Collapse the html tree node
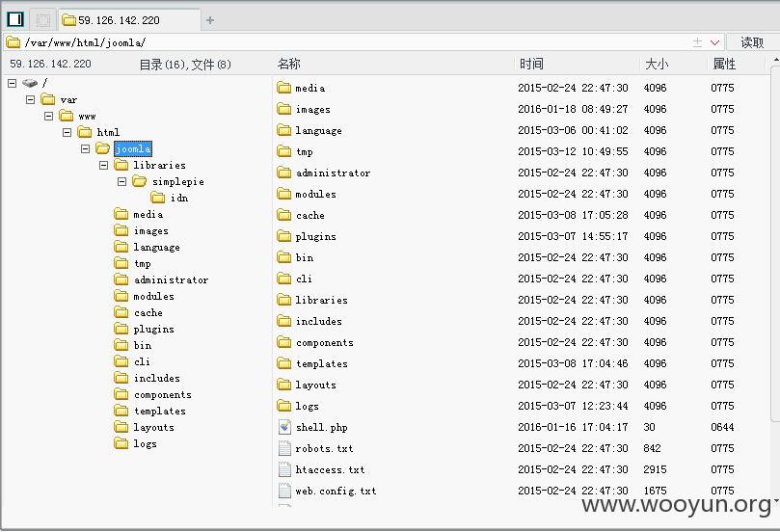 pyautogui.click(x=67, y=132)
